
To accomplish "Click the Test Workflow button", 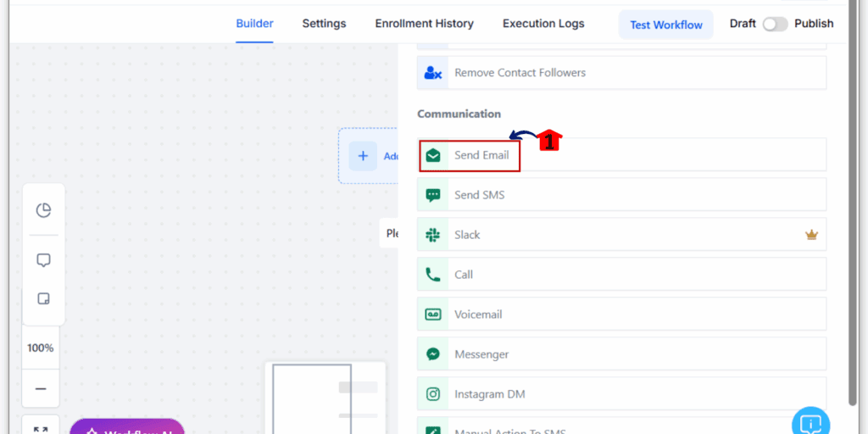I will 665,25.
